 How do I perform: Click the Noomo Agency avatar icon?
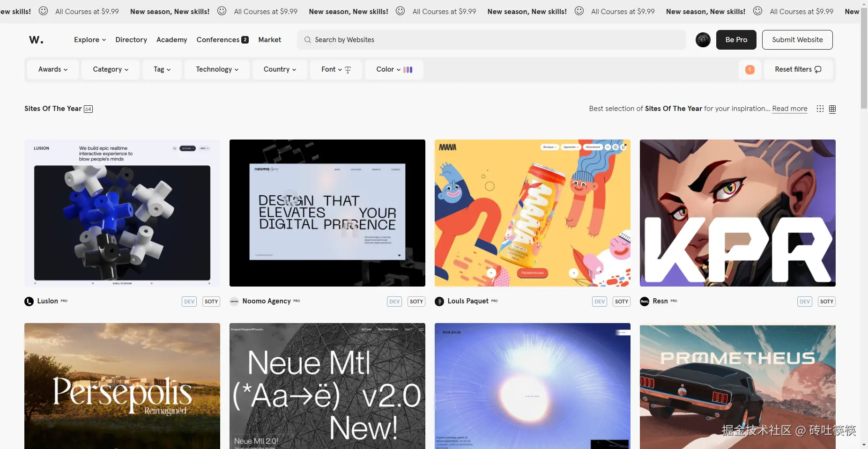[234, 302]
